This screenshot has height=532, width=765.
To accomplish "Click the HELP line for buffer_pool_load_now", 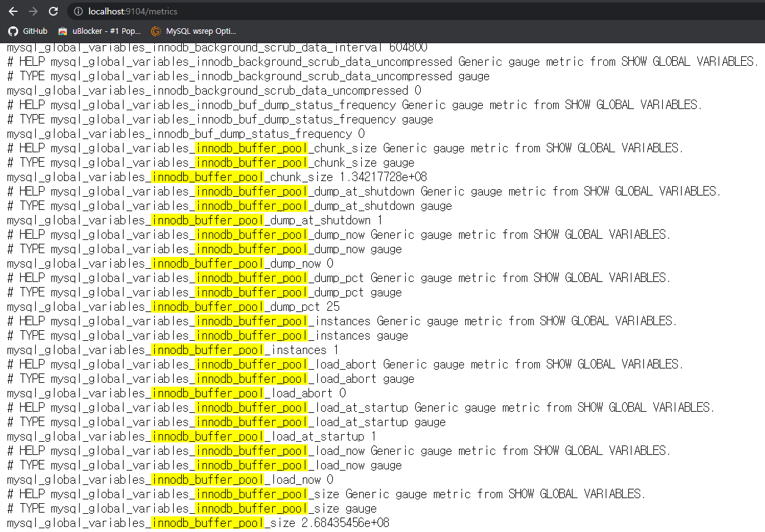I will (x=339, y=451).
